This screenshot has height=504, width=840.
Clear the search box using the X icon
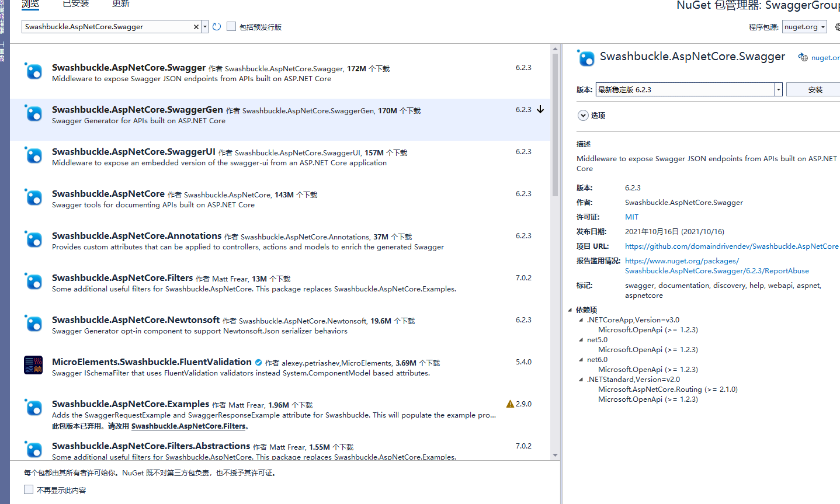click(x=196, y=26)
